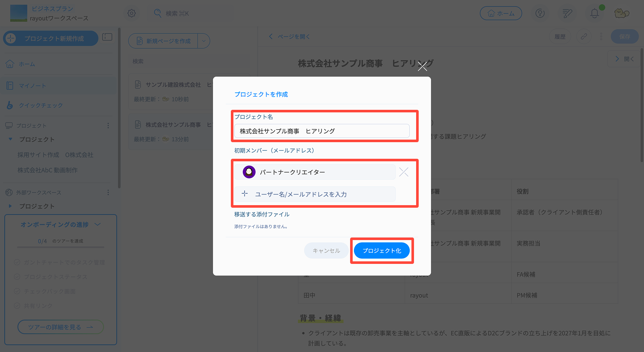Close the プロジェクトを作成 dialog
Image resolution: width=644 pixels, height=352 pixels.
[423, 66]
